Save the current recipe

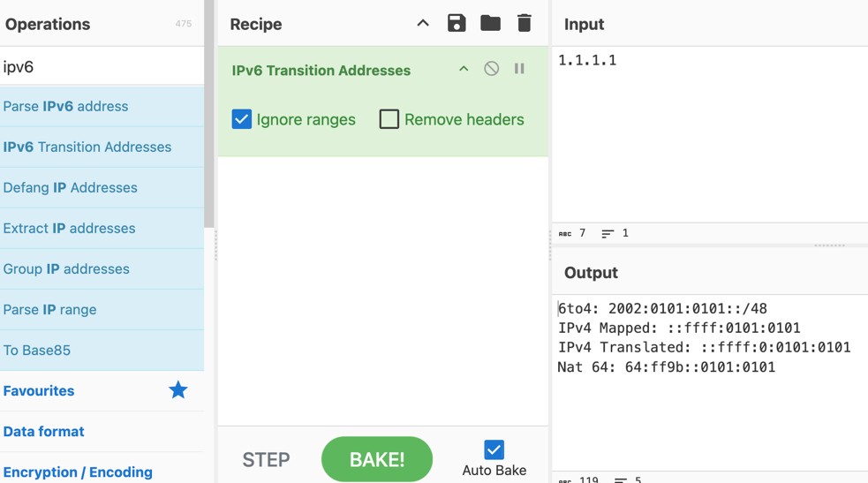pos(457,24)
